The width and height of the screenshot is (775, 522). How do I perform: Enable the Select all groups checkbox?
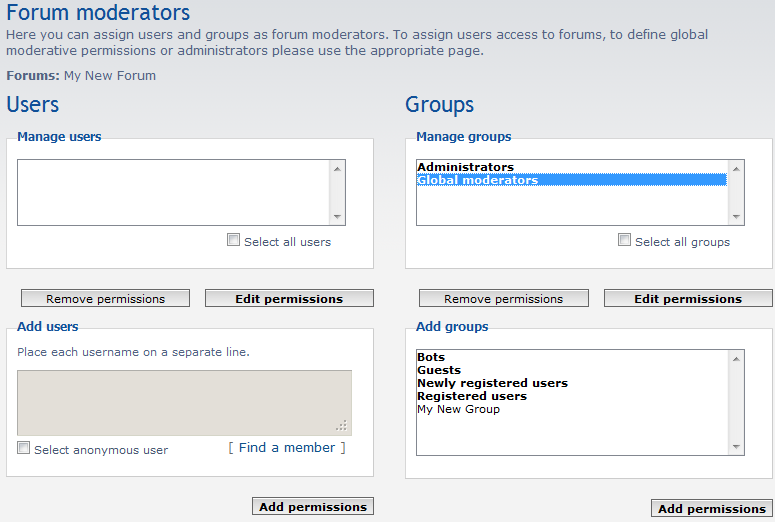coord(625,240)
